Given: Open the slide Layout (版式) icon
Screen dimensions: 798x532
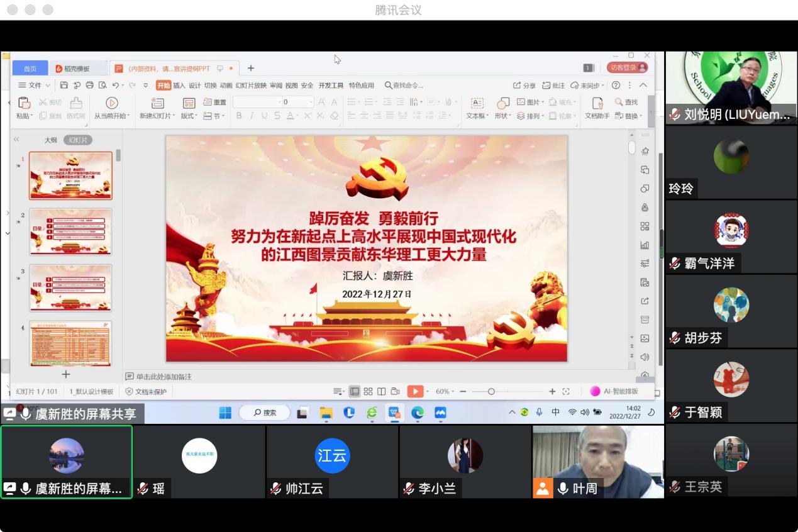Looking at the screenshot, I should click(189, 103).
